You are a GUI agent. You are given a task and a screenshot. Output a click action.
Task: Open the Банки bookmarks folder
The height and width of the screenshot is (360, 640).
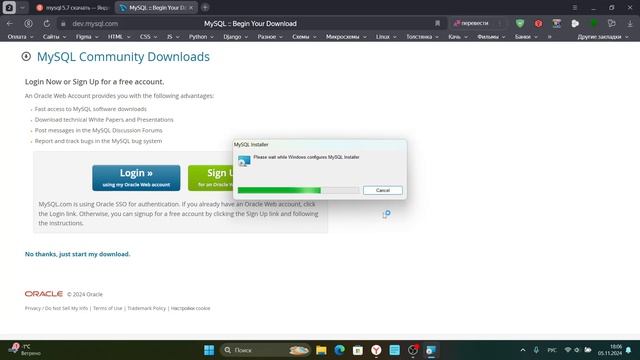click(526, 37)
